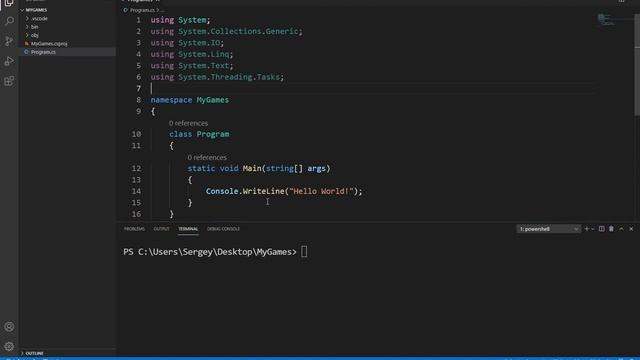Viewport: 640px width, 360px height.
Task: Open the Explorer view icon
Action: (9, 3)
